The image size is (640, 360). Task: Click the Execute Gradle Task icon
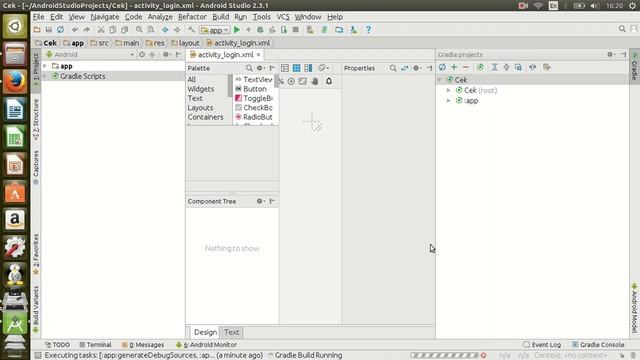pos(480,67)
